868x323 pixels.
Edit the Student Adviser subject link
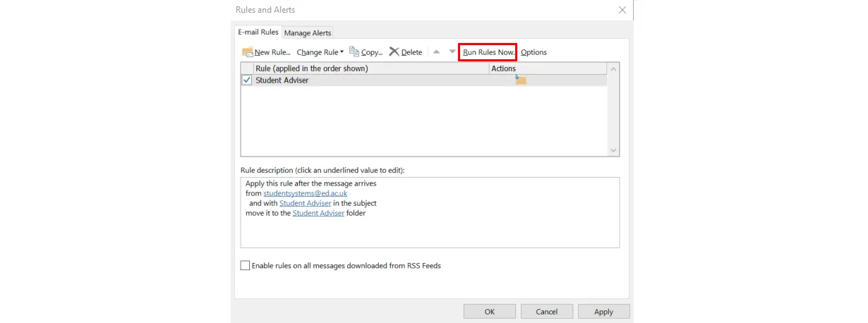pos(306,203)
